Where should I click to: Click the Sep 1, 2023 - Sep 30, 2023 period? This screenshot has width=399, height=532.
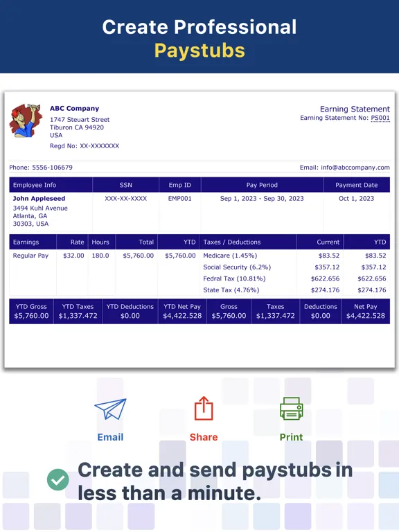coord(262,199)
